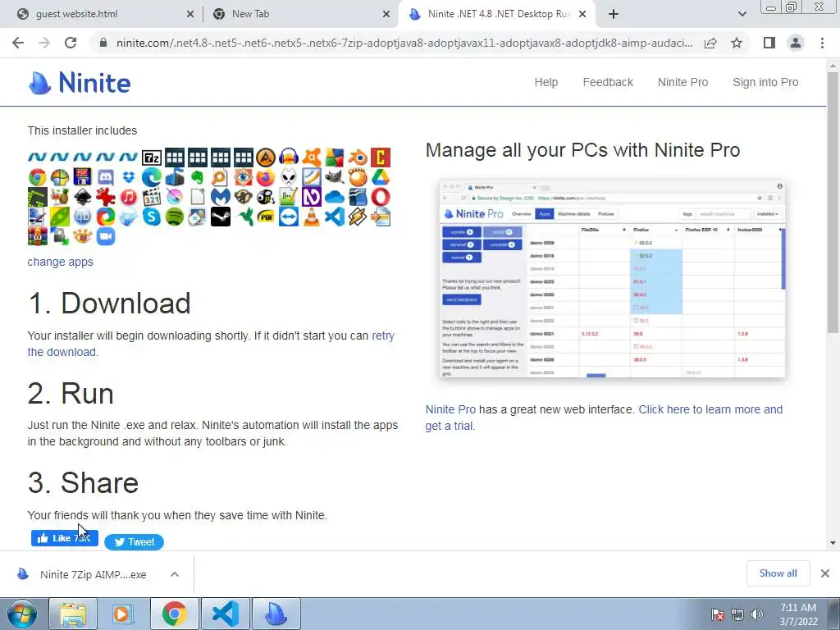The width and height of the screenshot is (840, 630).
Task: Click the Skype app icon
Action: pyautogui.click(x=152, y=217)
